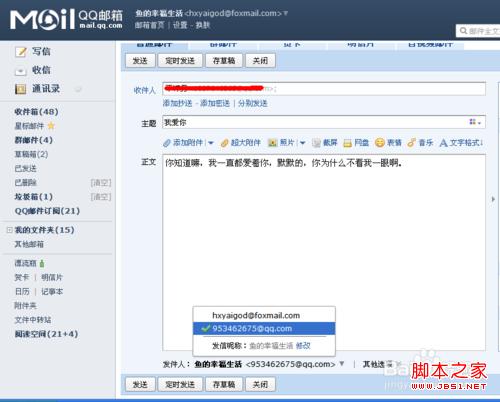
Task: Open 垃圾箱(1) folder
Action: [x=33, y=197]
